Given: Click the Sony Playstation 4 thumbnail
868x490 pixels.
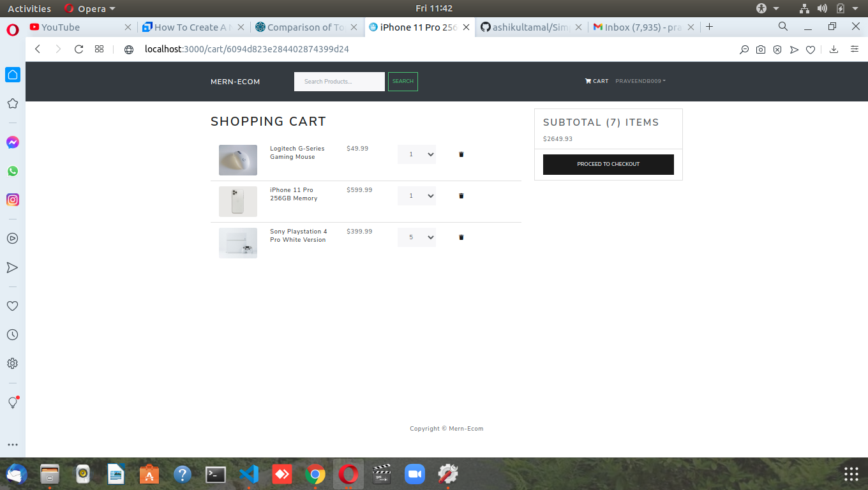Looking at the screenshot, I should pyautogui.click(x=238, y=243).
